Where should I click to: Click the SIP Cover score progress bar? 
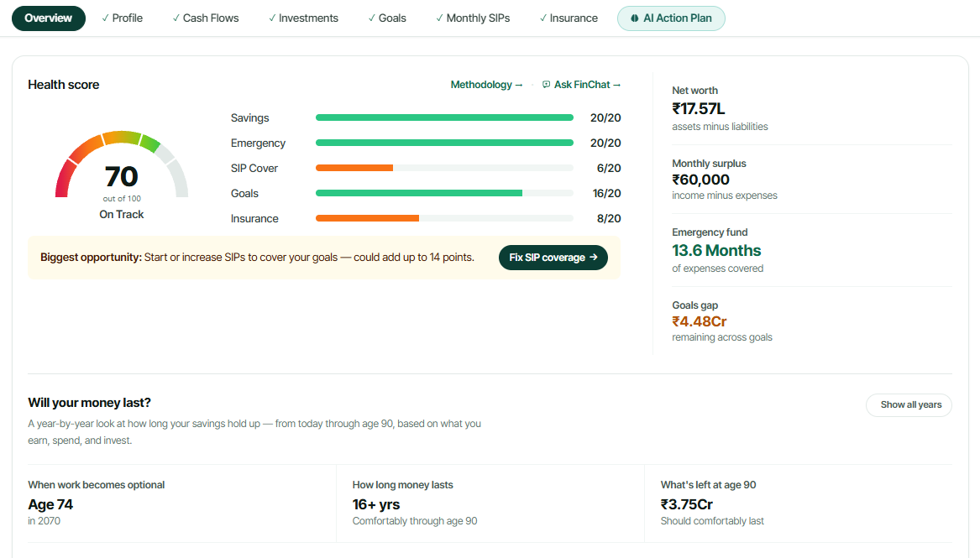(444, 168)
